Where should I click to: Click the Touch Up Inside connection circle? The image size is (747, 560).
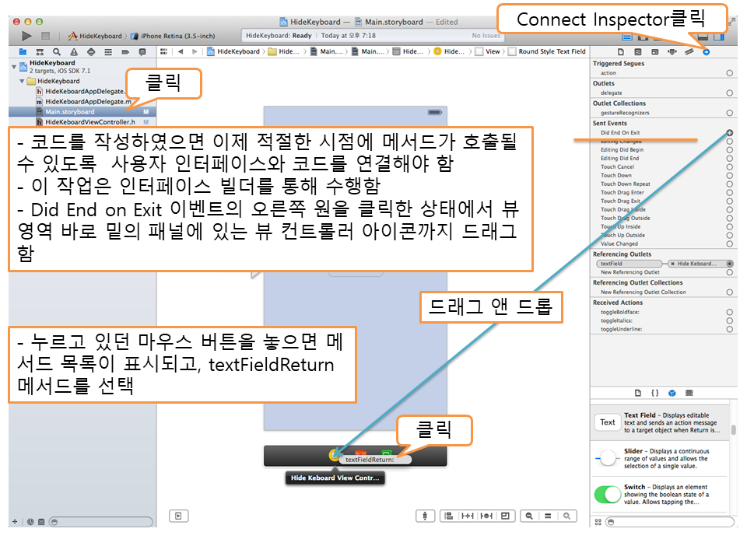[x=729, y=226]
